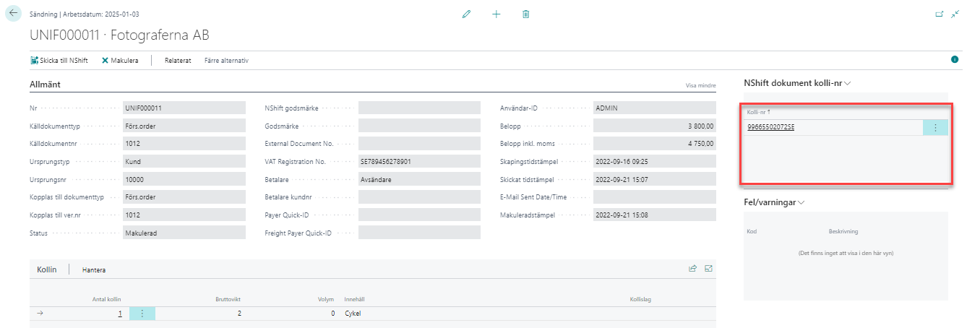The height and width of the screenshot is (328, 980).
Task: Expand the Kollin section to full view
Action: 708,269
